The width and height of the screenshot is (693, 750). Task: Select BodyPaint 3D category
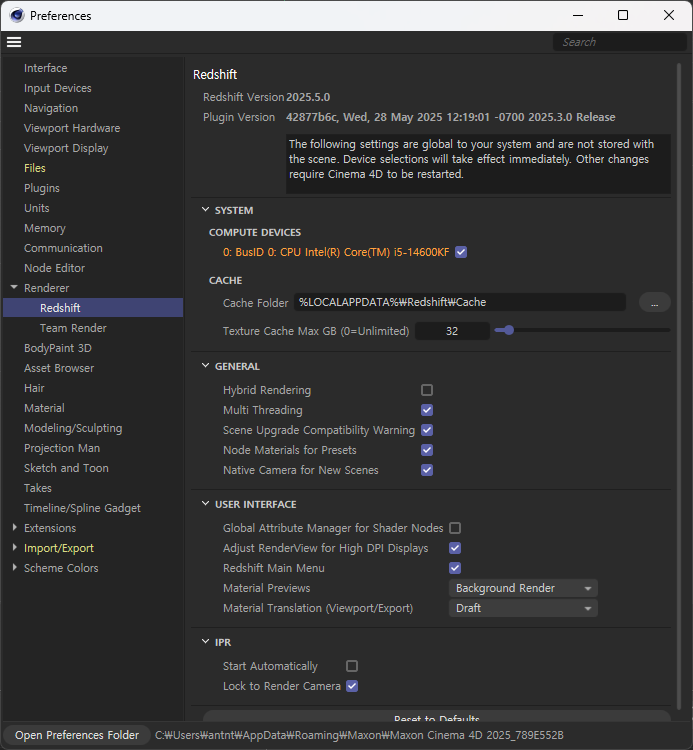coord(58,348)
